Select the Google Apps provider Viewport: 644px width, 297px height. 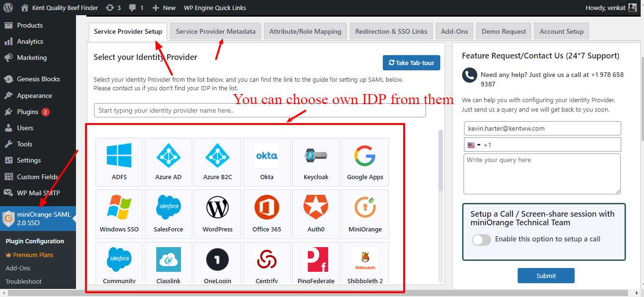tap(365, 162)
